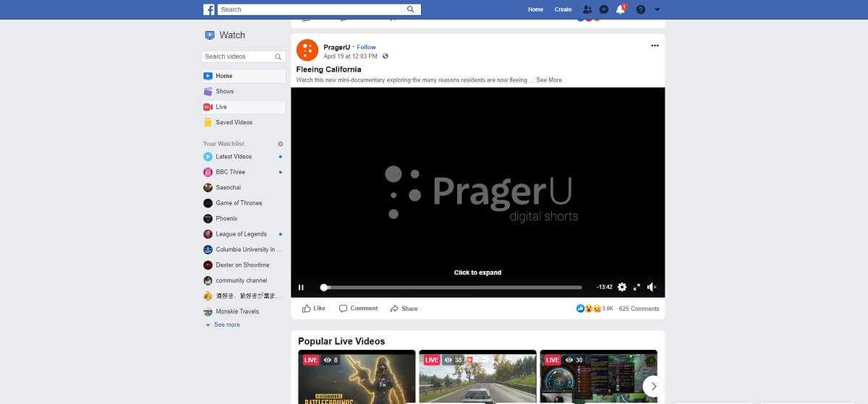Screen dimensions: 868x404
Task: Open account dropdown arrow in top bar
Action: 657,10
